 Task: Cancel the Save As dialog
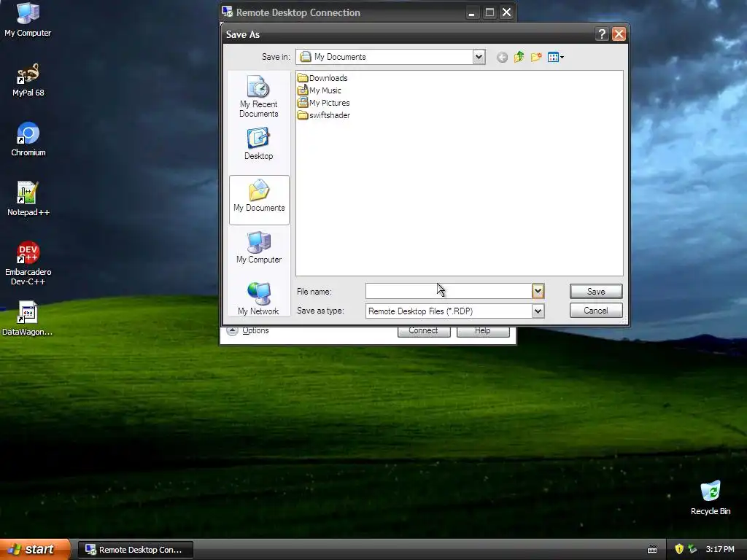pyautogui.click(x=596, y=311)
